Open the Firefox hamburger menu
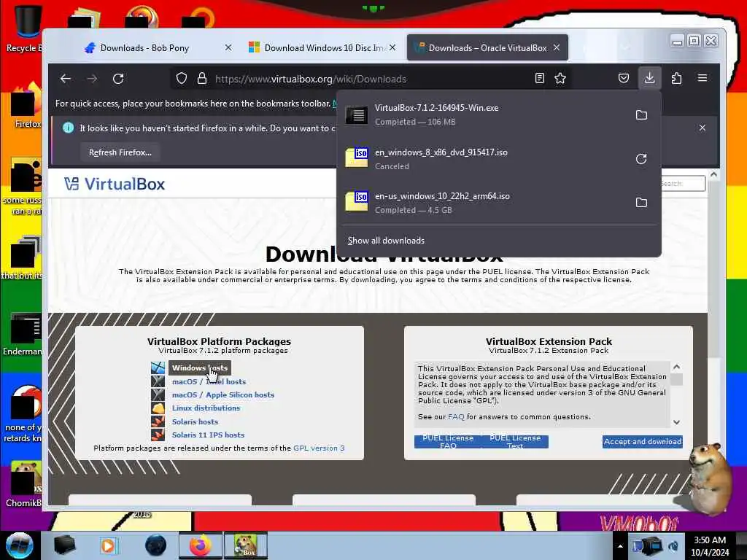The width and height of the screenshot is (747, 560). pyautogui.click(x=703, y=78)
